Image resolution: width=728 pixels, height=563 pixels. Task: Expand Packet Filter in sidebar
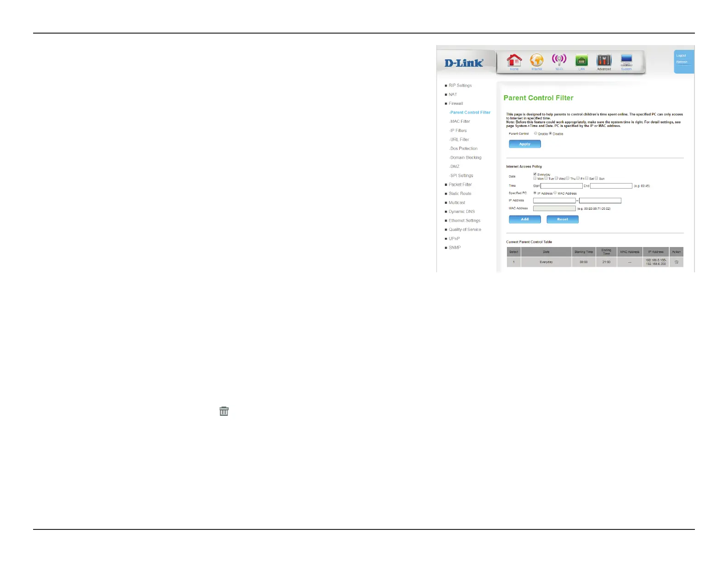click(460, 184)
